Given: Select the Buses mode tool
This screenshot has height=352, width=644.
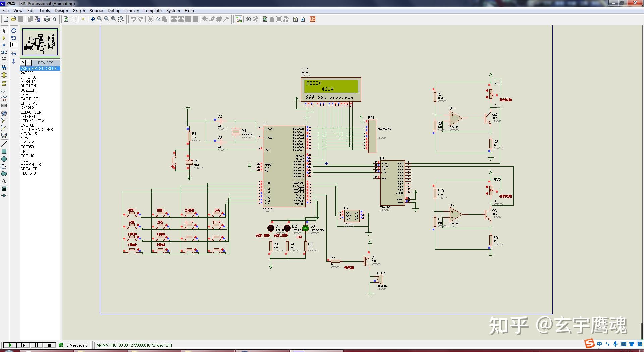Looking at the screenshot, I should tap(4, 67).
